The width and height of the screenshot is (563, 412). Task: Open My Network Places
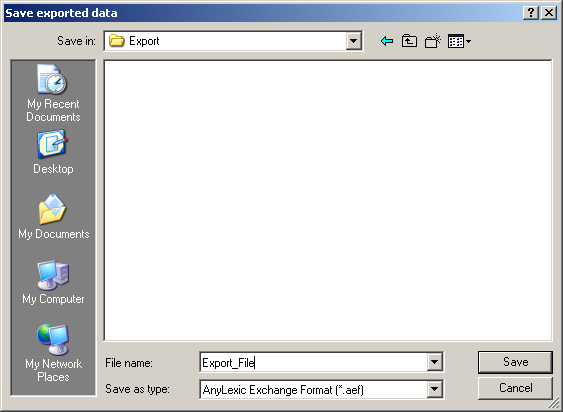coord(53,353)
